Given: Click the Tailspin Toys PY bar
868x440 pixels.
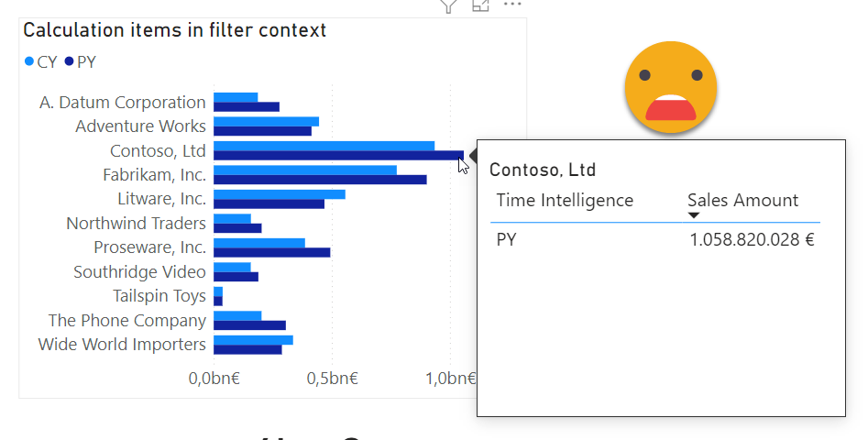Looking at the screenshot, I should [x=218, y=301].
